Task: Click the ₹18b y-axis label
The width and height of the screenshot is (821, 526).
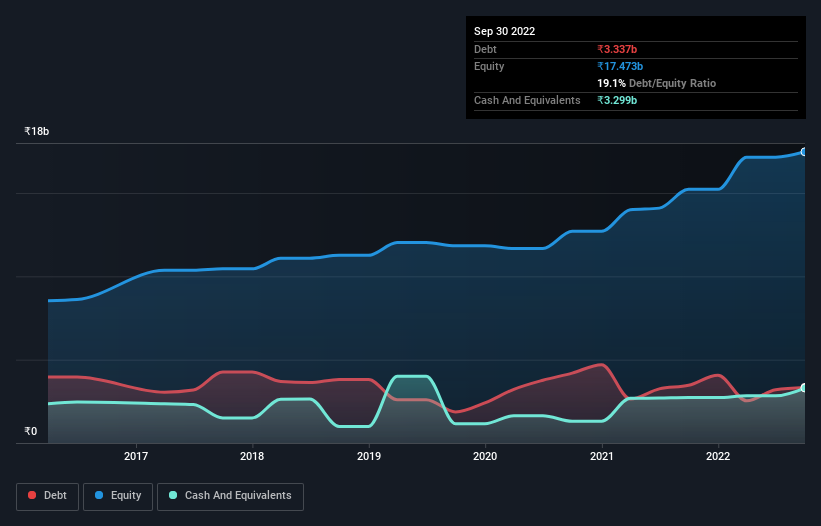Action: coord(37,131)
